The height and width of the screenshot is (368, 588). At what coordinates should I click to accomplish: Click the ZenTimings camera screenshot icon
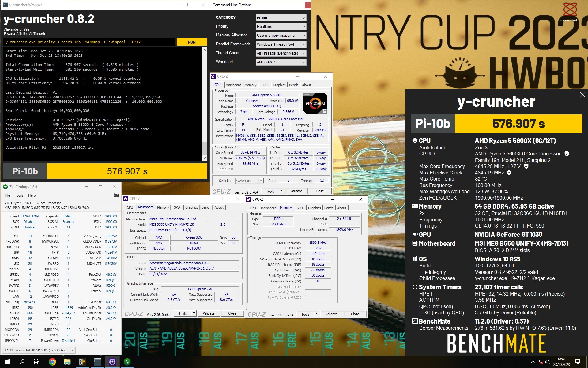click(x=116, y=195)
